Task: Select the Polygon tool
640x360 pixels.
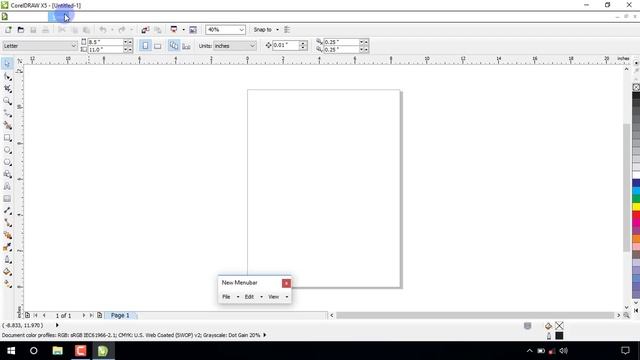Action: tap(7, 162)
